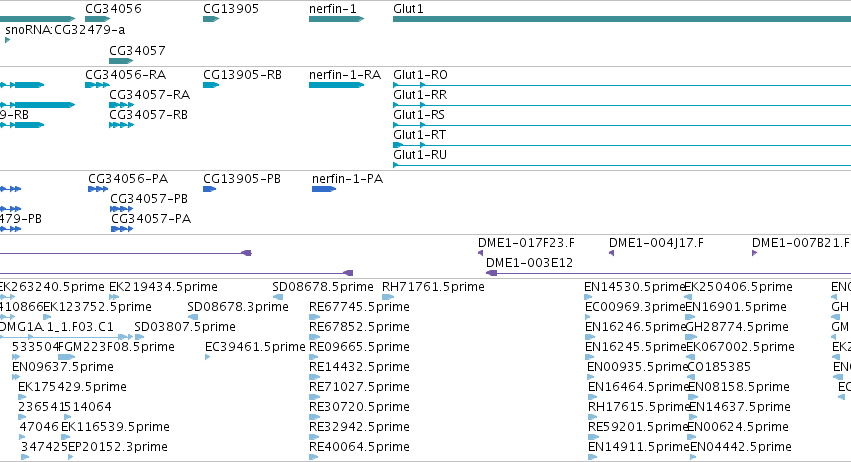This screenshot has height=462, width=851.
Task: Select the DME1-003E12 clone label
Action: tap(529, 263)
